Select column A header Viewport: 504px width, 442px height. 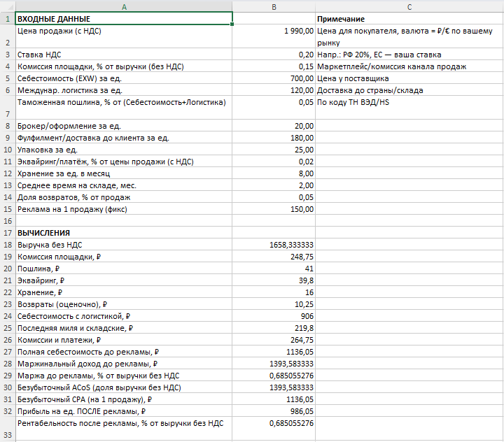124,7
